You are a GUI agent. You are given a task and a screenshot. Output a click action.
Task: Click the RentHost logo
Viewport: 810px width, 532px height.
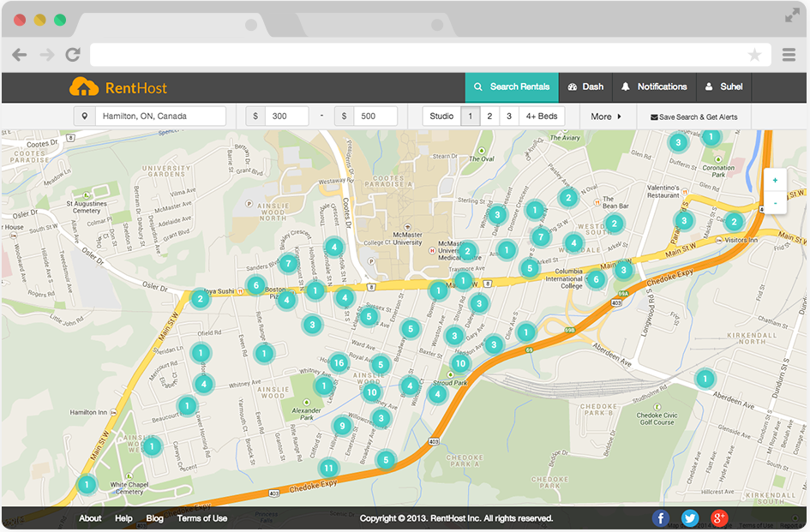pos(118,87)
